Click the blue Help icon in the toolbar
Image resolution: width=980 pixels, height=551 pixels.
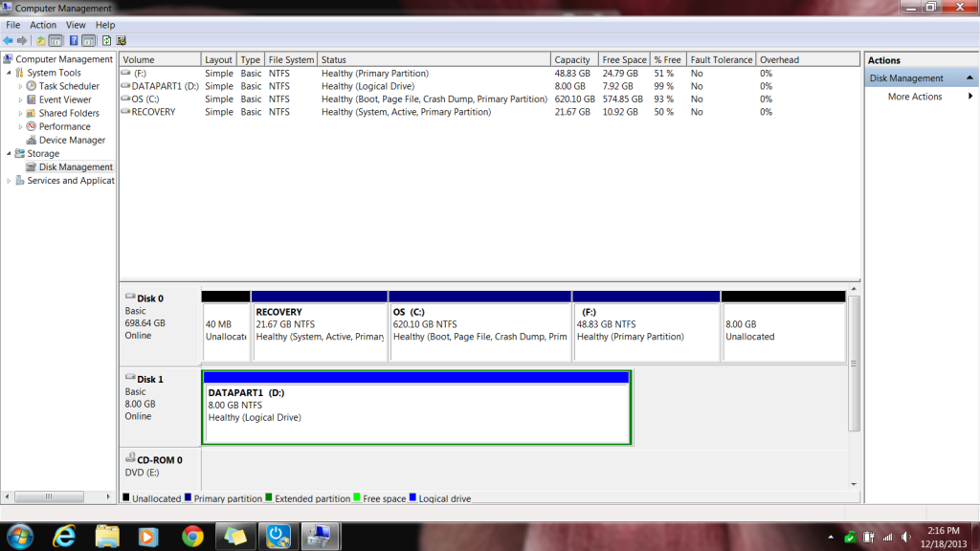73,40
